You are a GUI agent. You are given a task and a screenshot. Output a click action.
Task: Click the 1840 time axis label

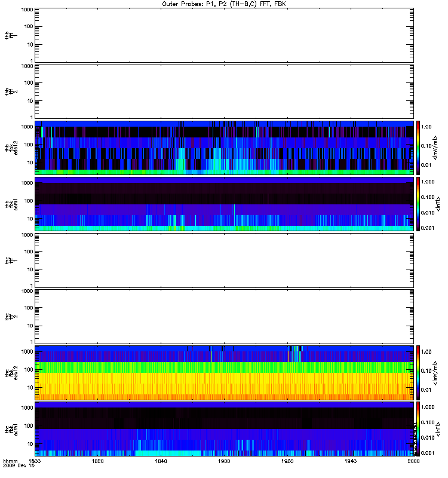coord(161,461)
